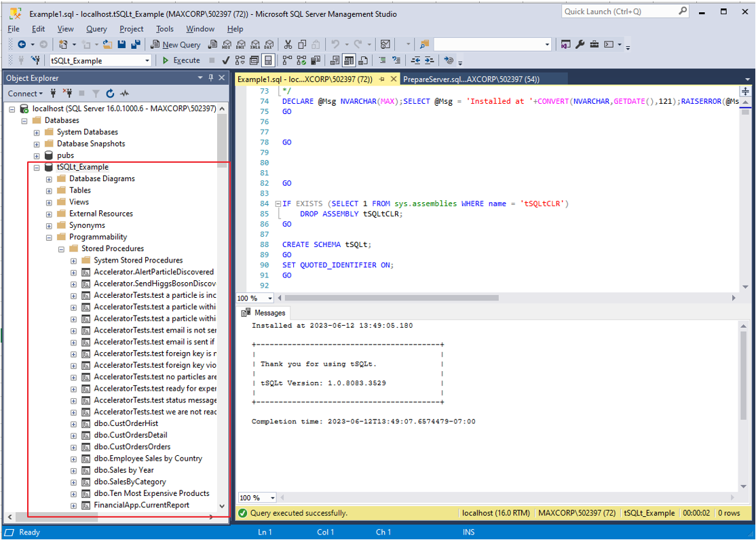
Task: Open Activity Monitor from Object Explorer toolbar
Action: [124, 93]
